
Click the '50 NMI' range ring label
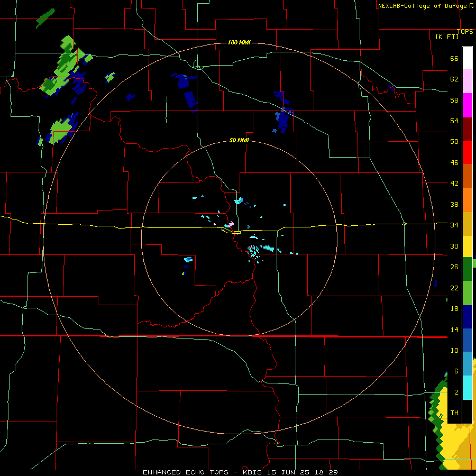tap(239, 140)
